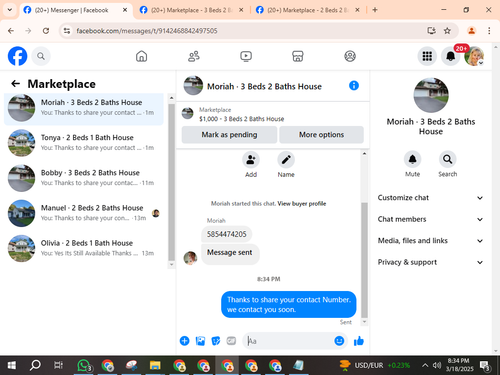Bookmark page with star icon
Viewport: 500px width, 375px height.
pyautogui.click(x=447, y=31)
